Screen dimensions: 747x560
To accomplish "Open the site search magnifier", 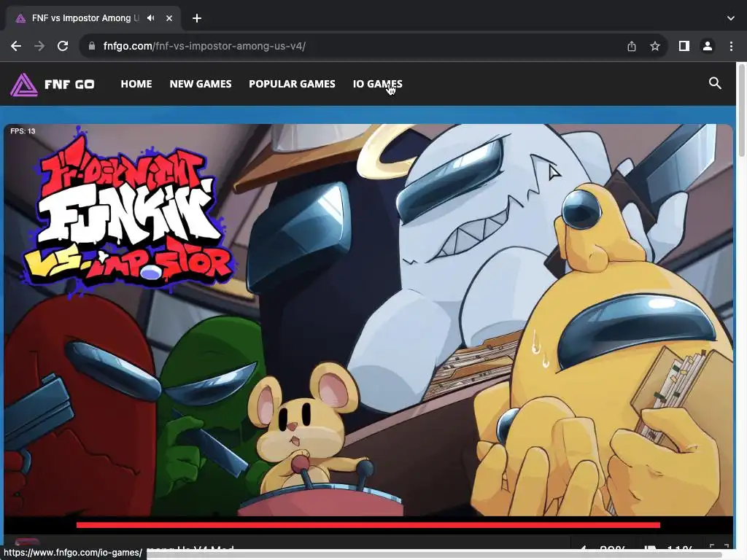I will pyautogui.click(x=715, y=83).
